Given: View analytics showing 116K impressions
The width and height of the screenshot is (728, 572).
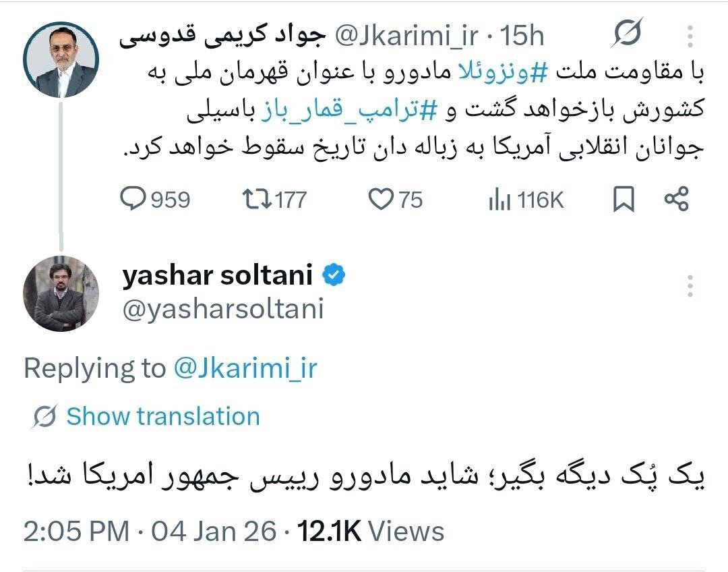Looking at the screenshot, I should click(500, 198).
